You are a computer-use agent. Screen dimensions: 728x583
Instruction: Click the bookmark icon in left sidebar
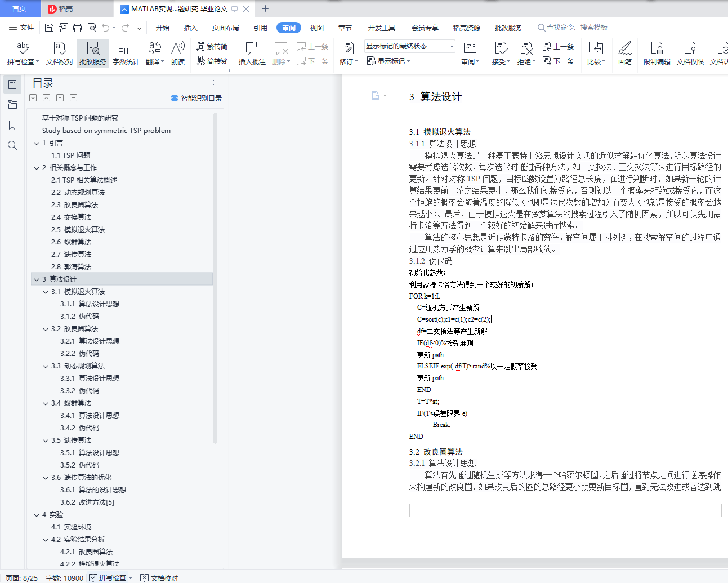[12, 125]
